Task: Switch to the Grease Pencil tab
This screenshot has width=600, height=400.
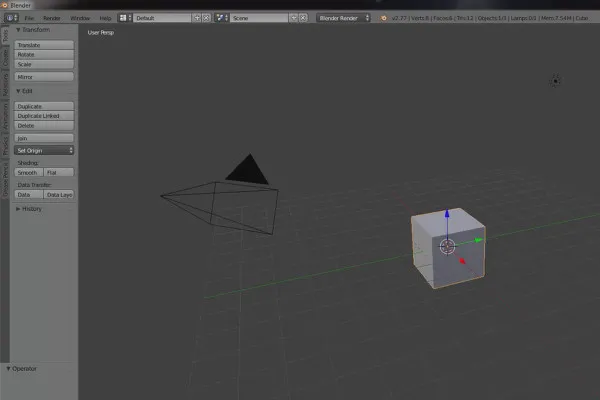Action: pos(5,180)
